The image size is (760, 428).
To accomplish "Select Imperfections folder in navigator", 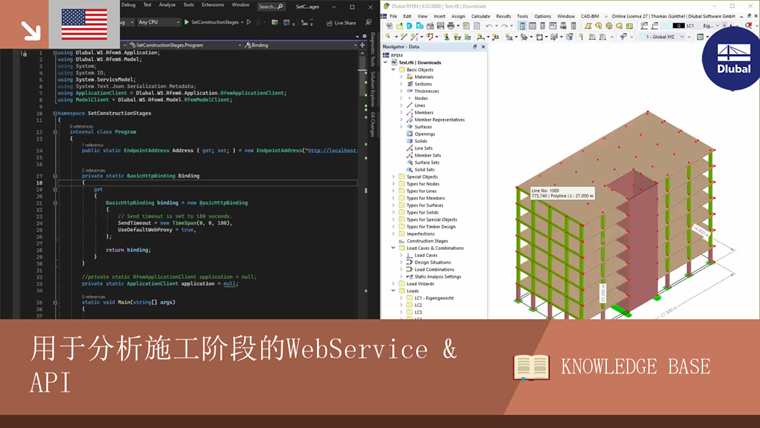I will 420,234.
